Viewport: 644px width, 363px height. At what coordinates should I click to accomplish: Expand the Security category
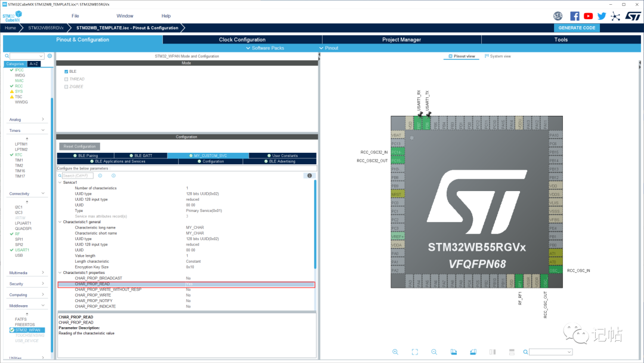coord(43,284)
